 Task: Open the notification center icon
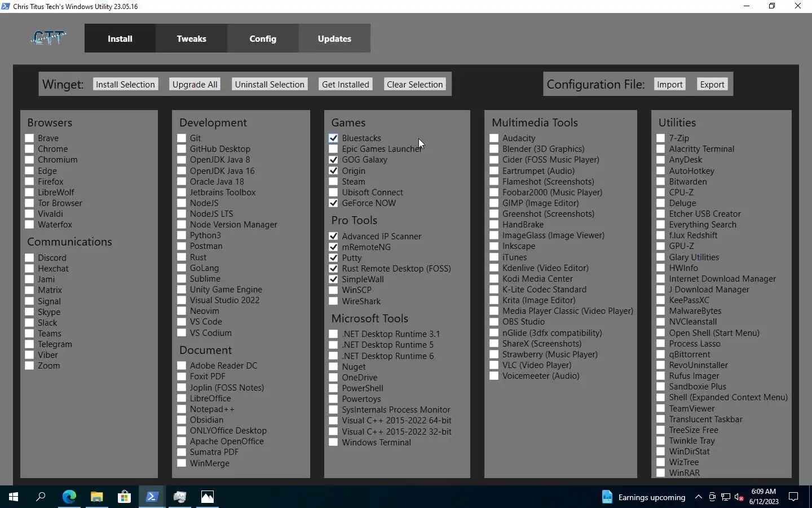793,497
